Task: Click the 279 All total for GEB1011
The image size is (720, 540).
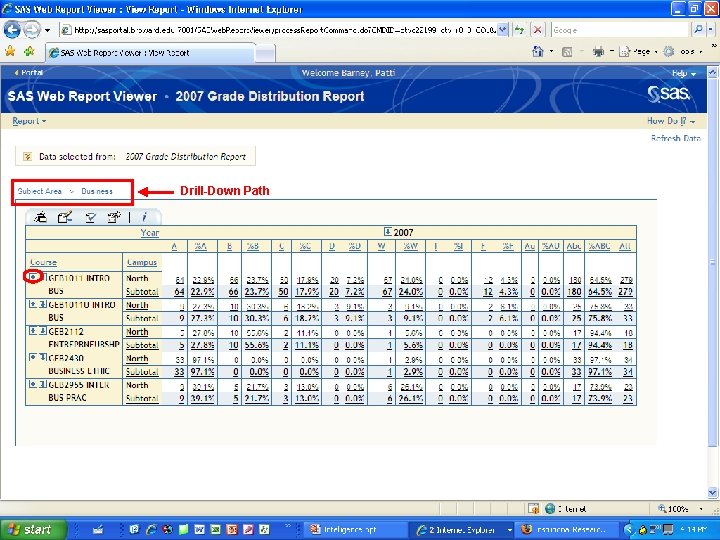Action: click(x=626, y=291)
